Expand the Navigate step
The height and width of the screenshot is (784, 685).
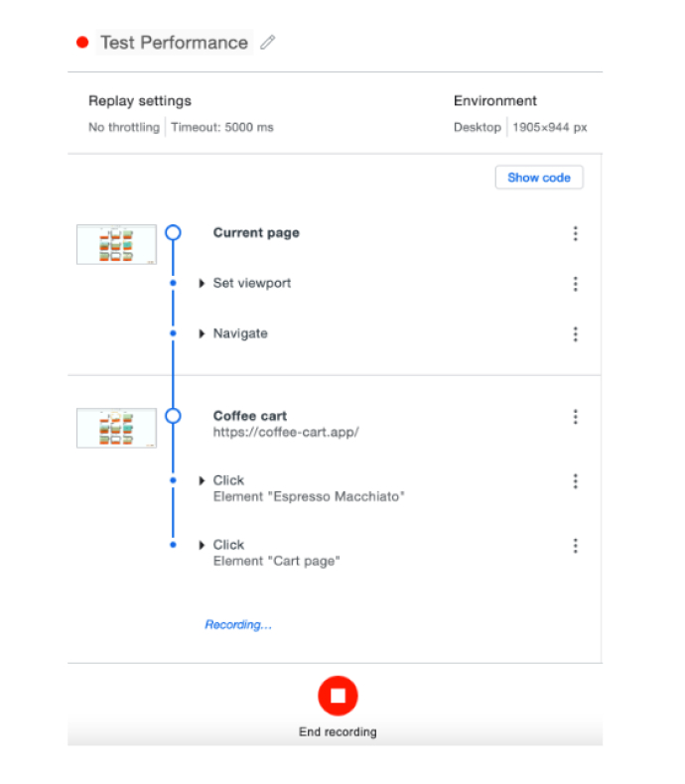[x=203, y=334]
